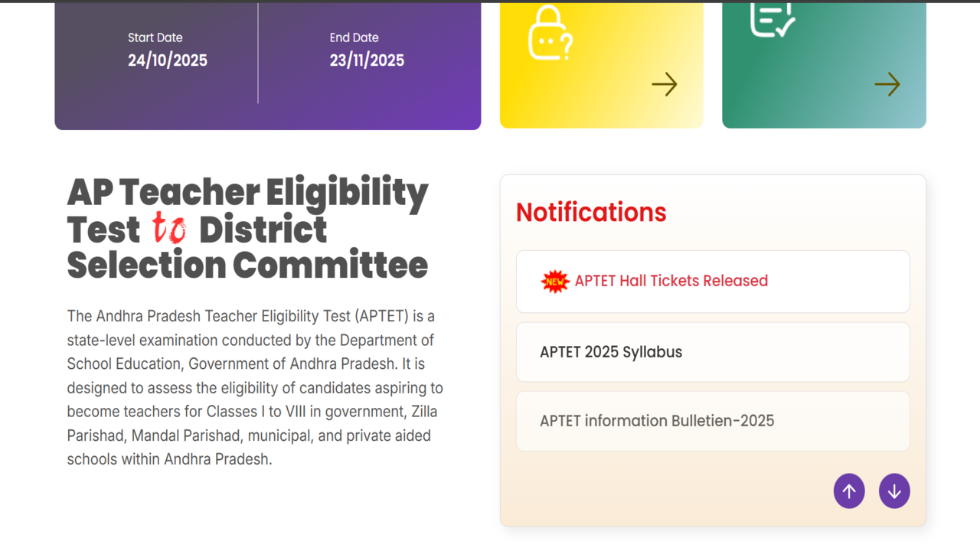The height and width of the screenshot is (551, 980).
Task: Click the Selection Committee heading line
Action: tap(247, 265)
